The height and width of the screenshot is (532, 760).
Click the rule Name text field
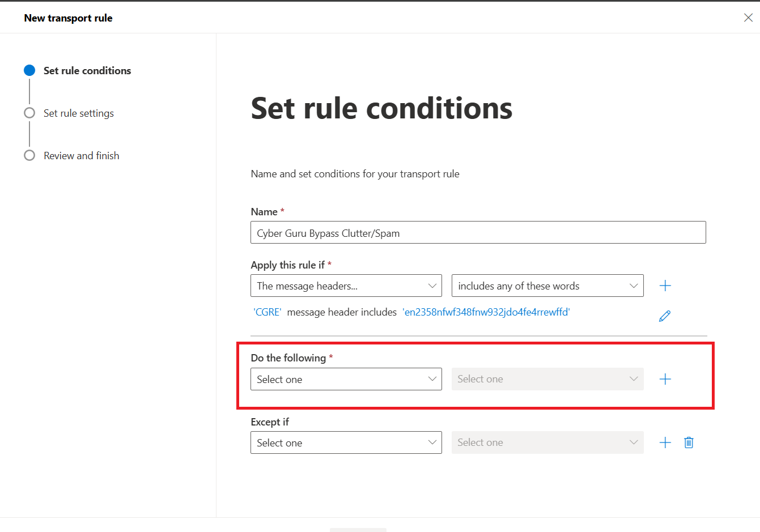pyautogui.click(x=478, y=232)
